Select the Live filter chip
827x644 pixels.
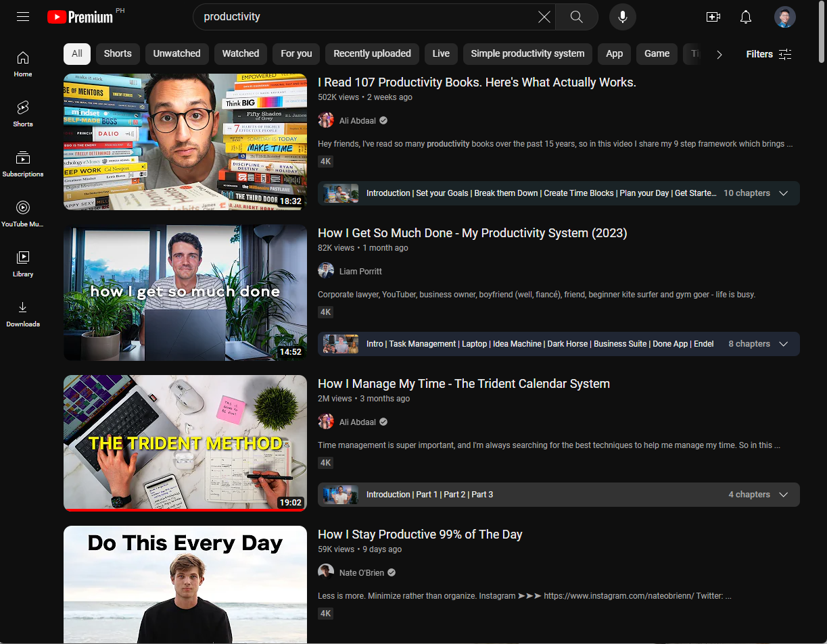coord(441,53)
